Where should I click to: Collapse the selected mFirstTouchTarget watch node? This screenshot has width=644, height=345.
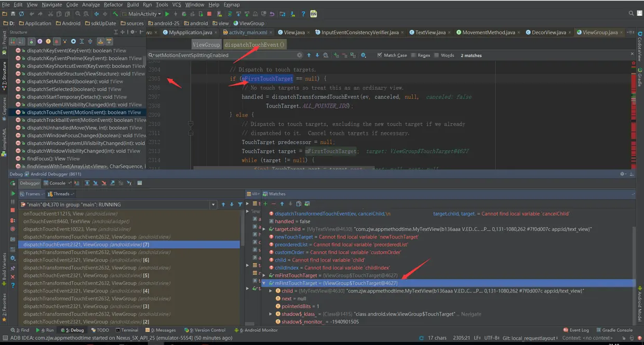click(x=264, y=283)
